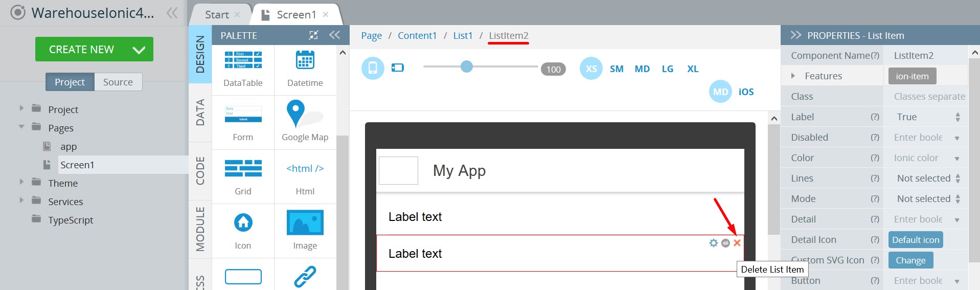The width and height of the screenshot is (980, 290).
Task: Open the Lines property dropdown
Action: (926, 178)
